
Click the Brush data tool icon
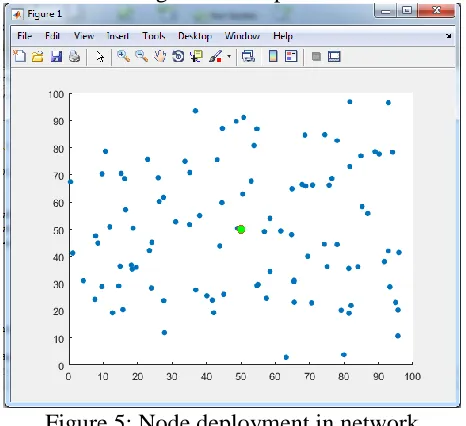pyautogui.click(x=216, y=56)
